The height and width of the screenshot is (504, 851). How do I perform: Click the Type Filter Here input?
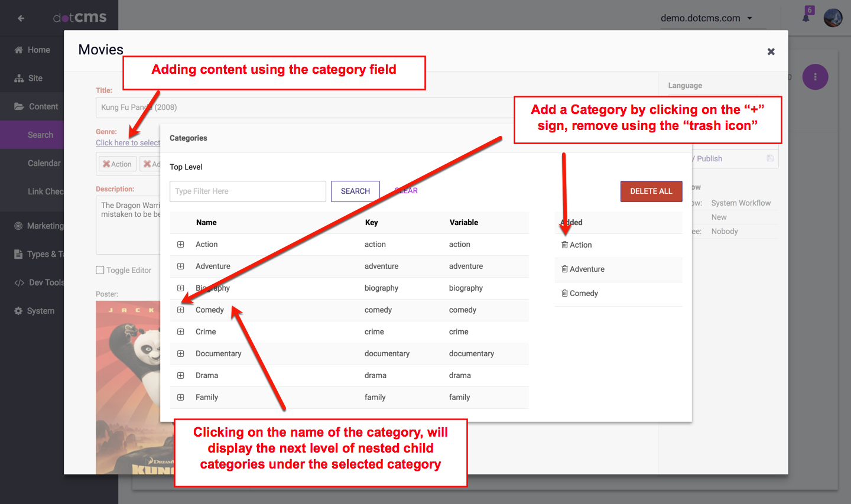248,191
